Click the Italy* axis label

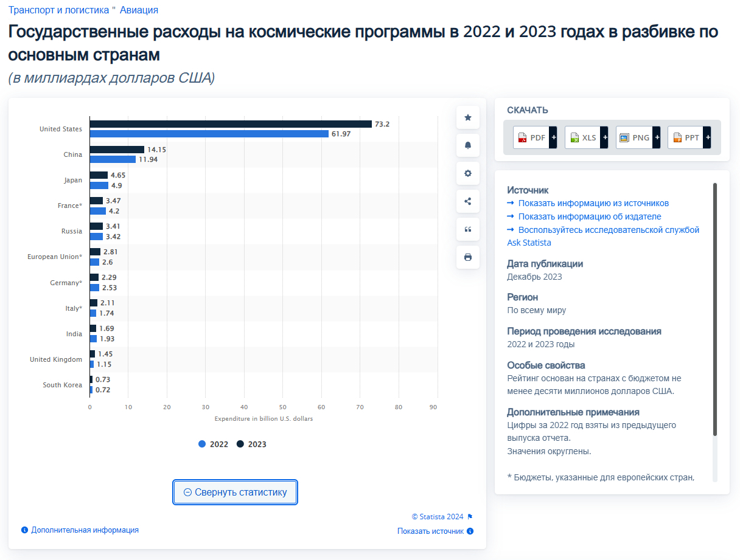pos(74,308)
